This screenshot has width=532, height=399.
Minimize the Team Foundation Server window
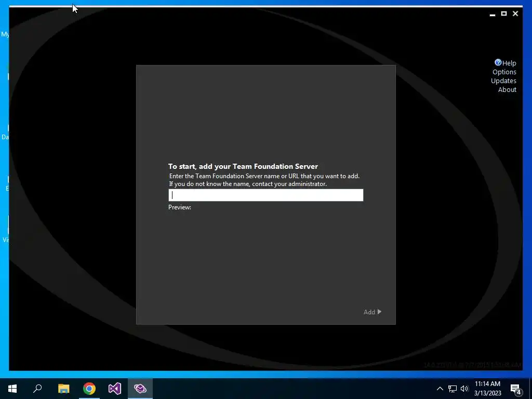(x=493, y=14)
